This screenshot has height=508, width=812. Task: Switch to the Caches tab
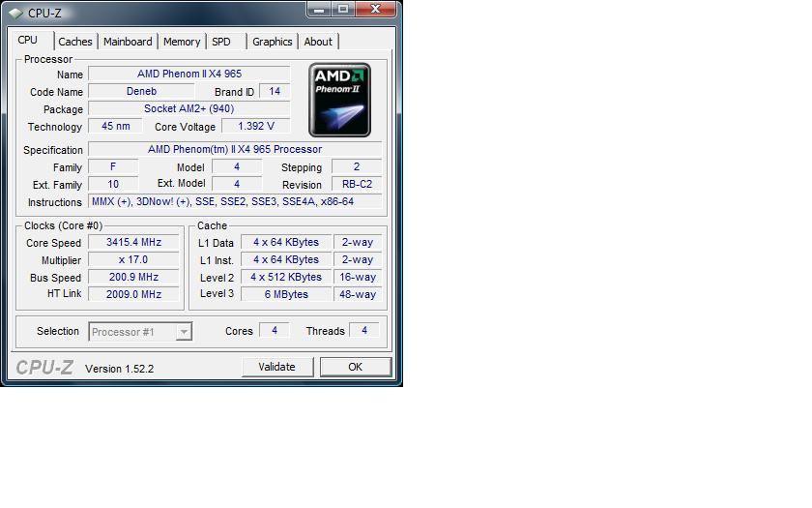coord(75,42)
